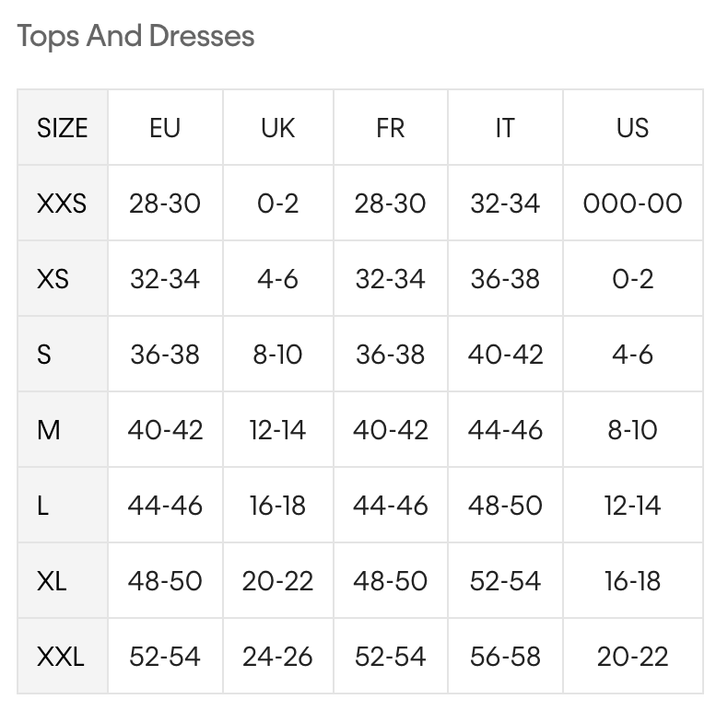Click the XS size row label
The width and height of the screenshot is (728, 711).
(x=53, y=279)
